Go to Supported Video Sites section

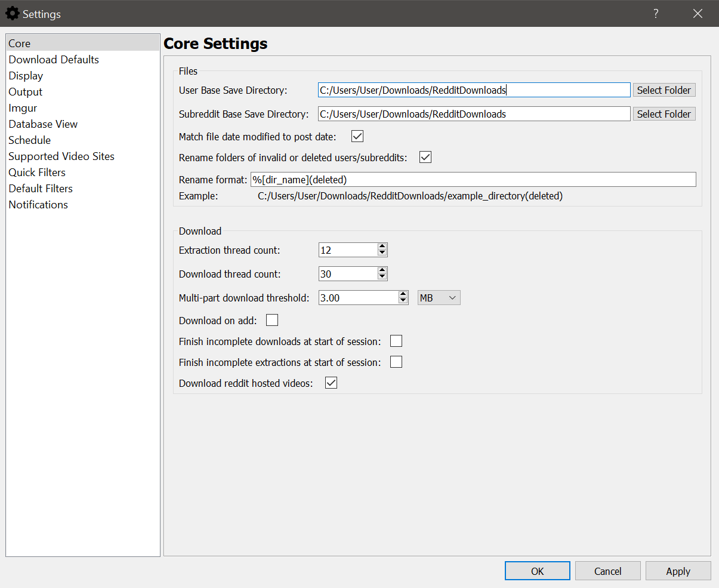61,156
